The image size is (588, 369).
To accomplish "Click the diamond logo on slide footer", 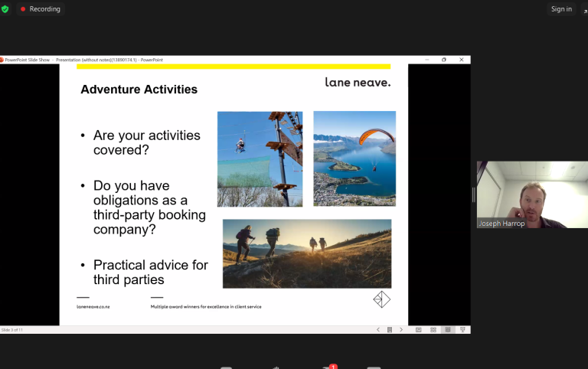I will coord(381,299).
